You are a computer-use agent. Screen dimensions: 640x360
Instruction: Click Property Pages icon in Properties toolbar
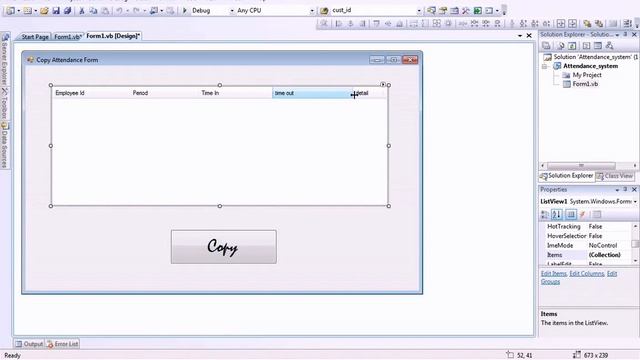[x=597, y=215]
